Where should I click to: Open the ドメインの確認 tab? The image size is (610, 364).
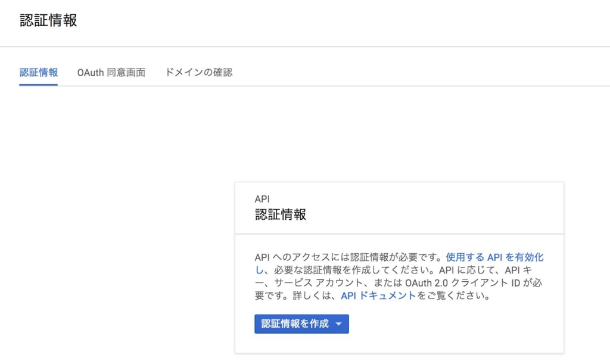tap(198, 72)
